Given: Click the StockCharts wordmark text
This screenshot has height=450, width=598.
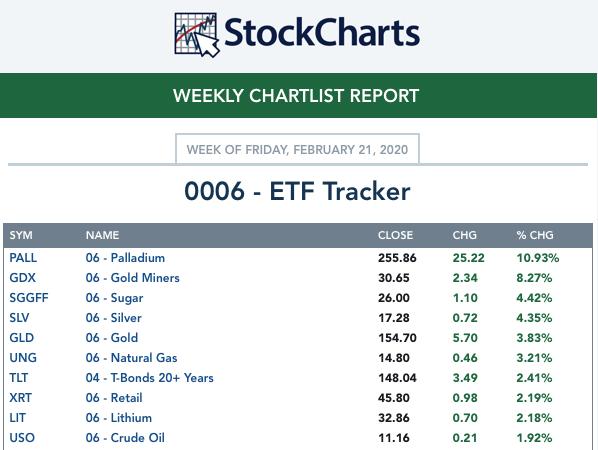Looking at the screenshot, I should point(322,33).
